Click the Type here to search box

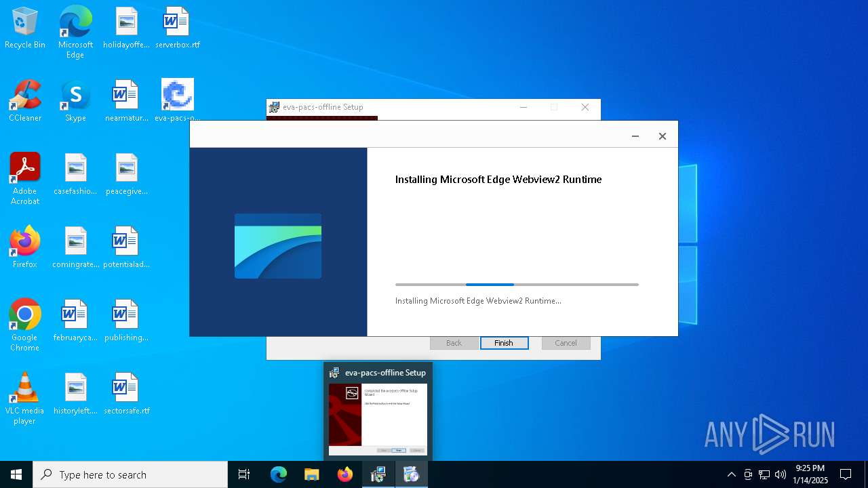click(130, 474)
